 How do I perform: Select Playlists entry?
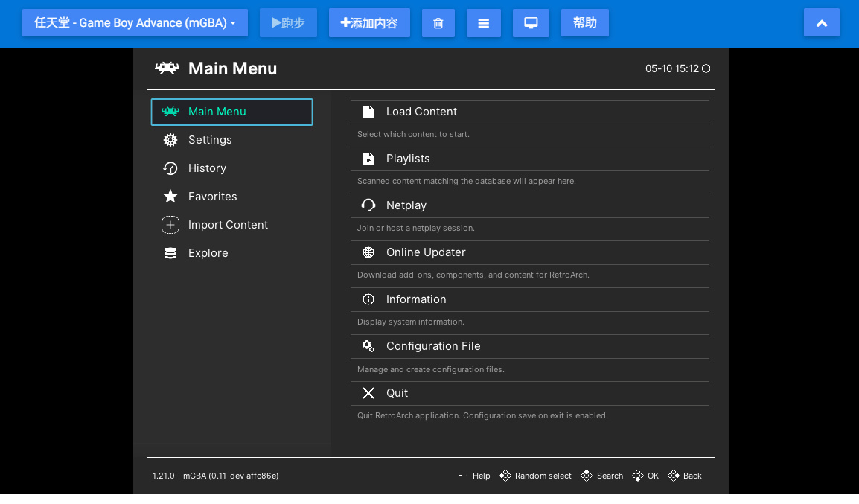click(x=530, y=159)
